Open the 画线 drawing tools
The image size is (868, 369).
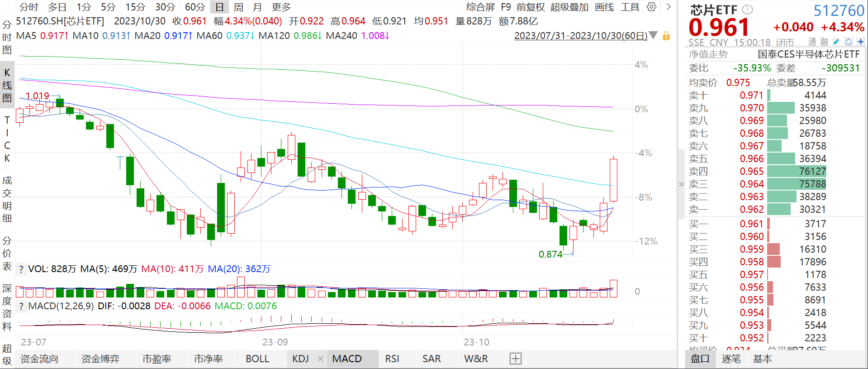[x=604, y=7]
